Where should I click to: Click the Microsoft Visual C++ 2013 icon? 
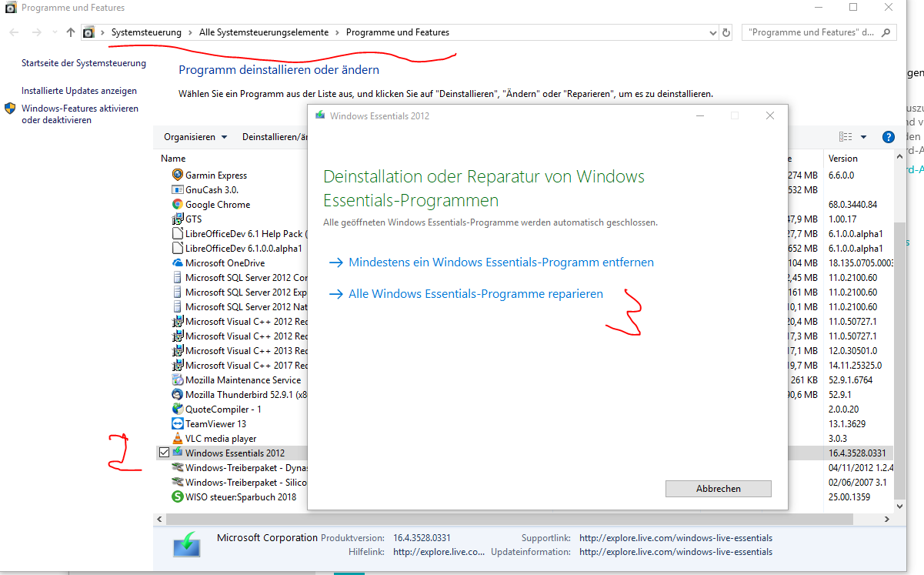[x=178, y=350]
